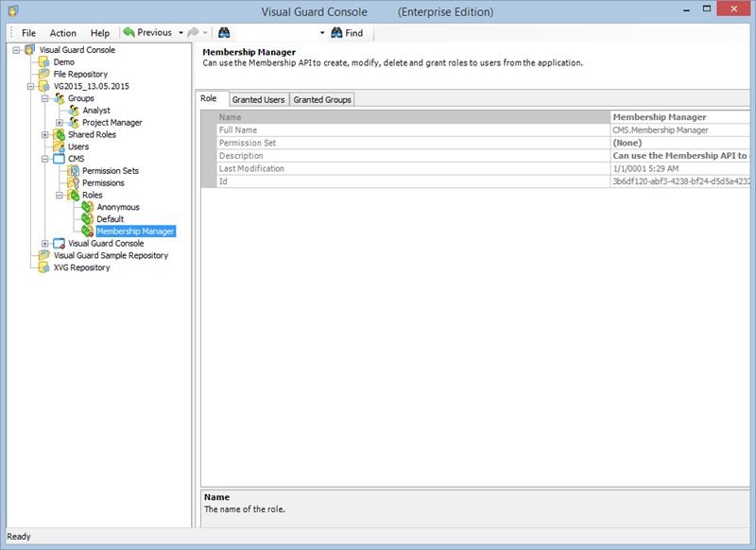Image resolution: width=756 pixels, height=550 pixels.
Task: Open the Forward history dropdown arrow
Action: (205, 33)
